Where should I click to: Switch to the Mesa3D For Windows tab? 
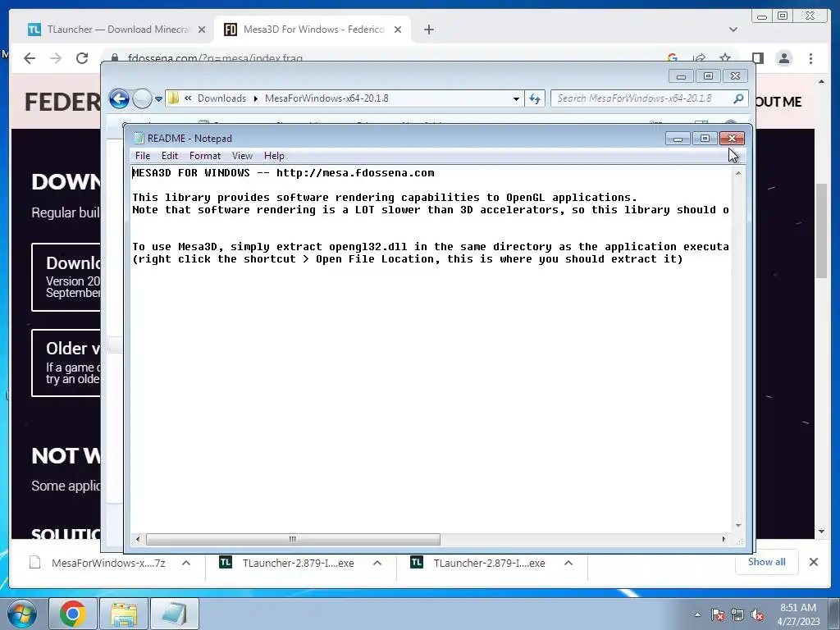[313, 30]
